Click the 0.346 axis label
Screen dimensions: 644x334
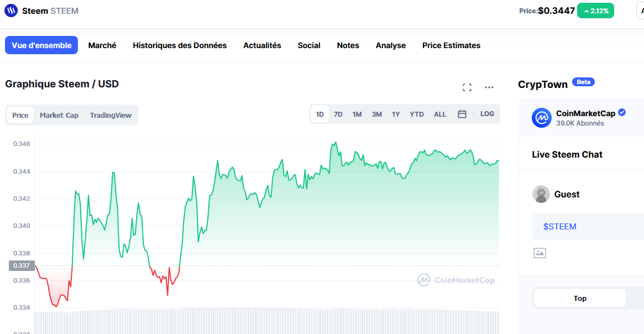click(22, 144)
